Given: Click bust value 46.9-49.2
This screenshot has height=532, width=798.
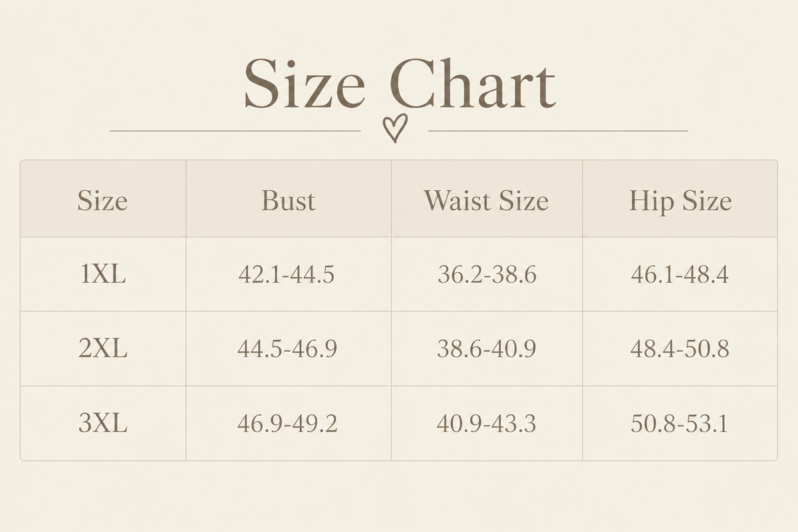Looking at the screenshot, I should click(x=287, y=424).
